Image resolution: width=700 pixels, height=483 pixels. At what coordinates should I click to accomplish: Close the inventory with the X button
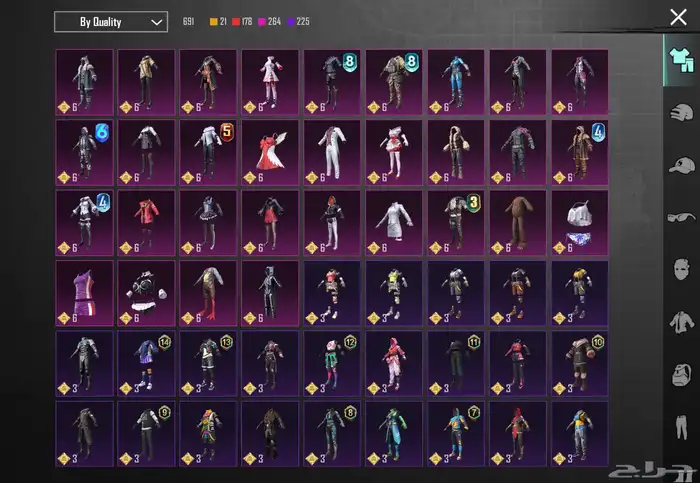click(x=678, y=17)
